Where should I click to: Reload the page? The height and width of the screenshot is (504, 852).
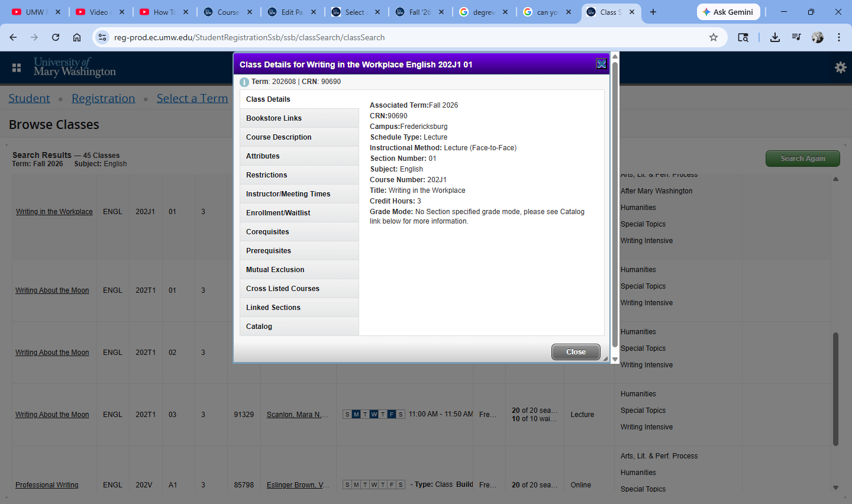coord(56,37)
